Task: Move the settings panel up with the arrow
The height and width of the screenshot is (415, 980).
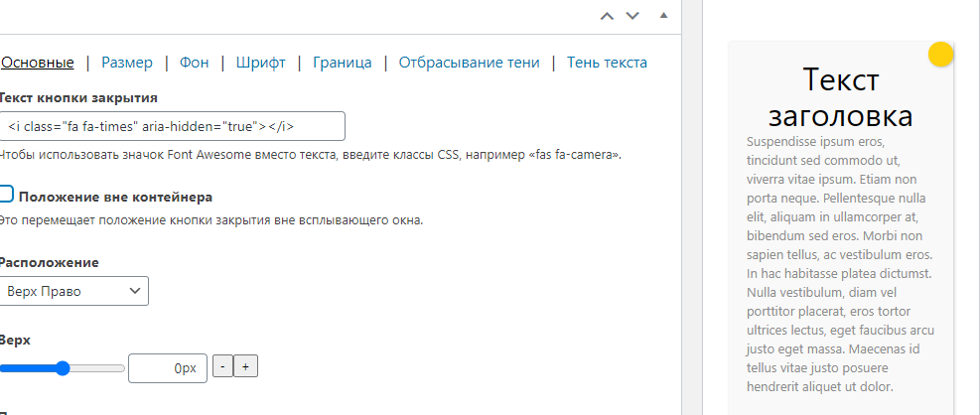Action: (x=607, y=16)
